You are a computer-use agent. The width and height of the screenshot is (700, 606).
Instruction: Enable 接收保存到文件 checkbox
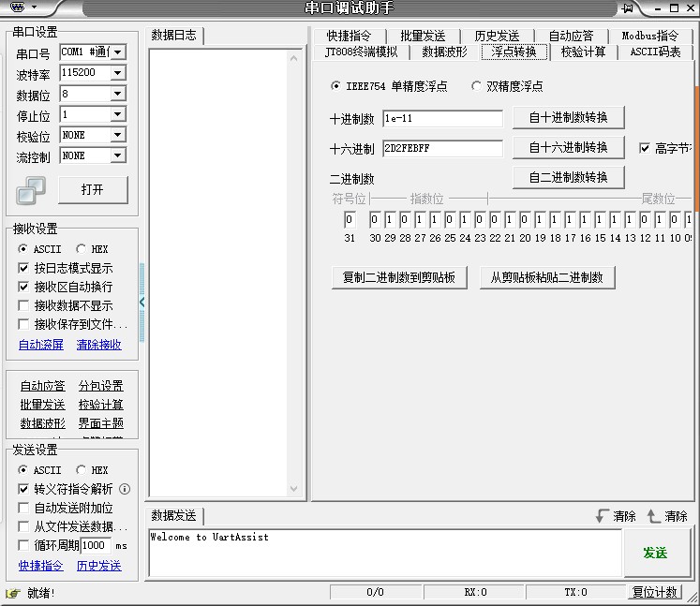[23, 324]
